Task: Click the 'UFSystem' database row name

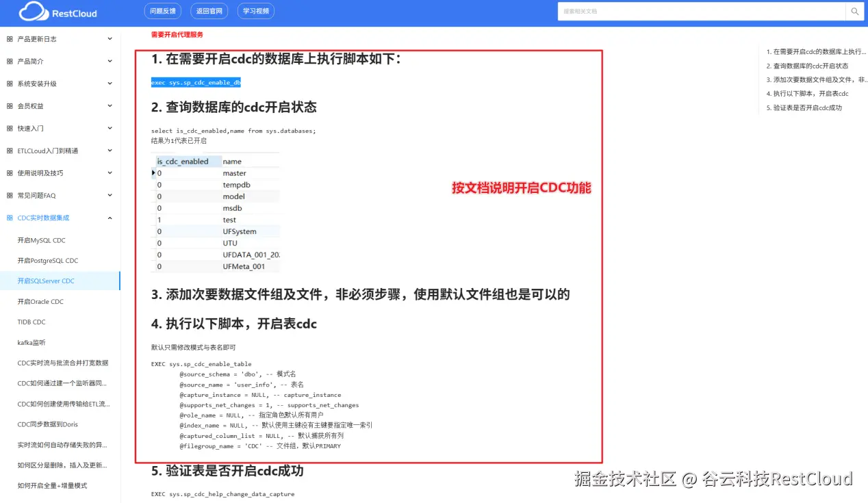Action: click(x=239, y=231)
